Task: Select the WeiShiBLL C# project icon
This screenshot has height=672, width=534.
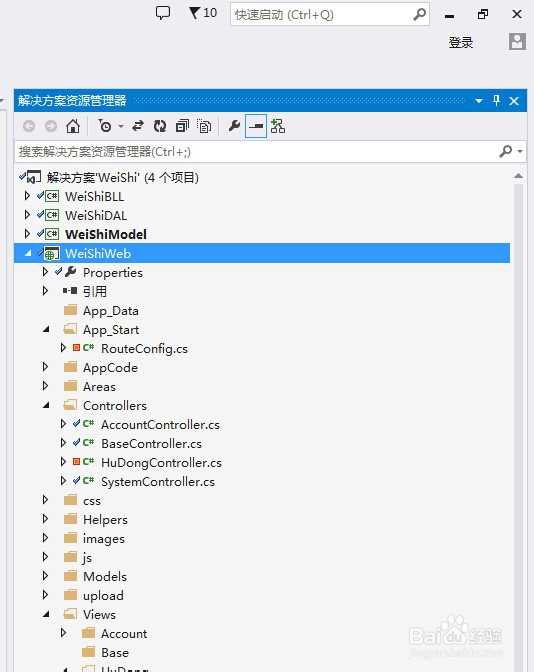Action: (x=52, y=196)
